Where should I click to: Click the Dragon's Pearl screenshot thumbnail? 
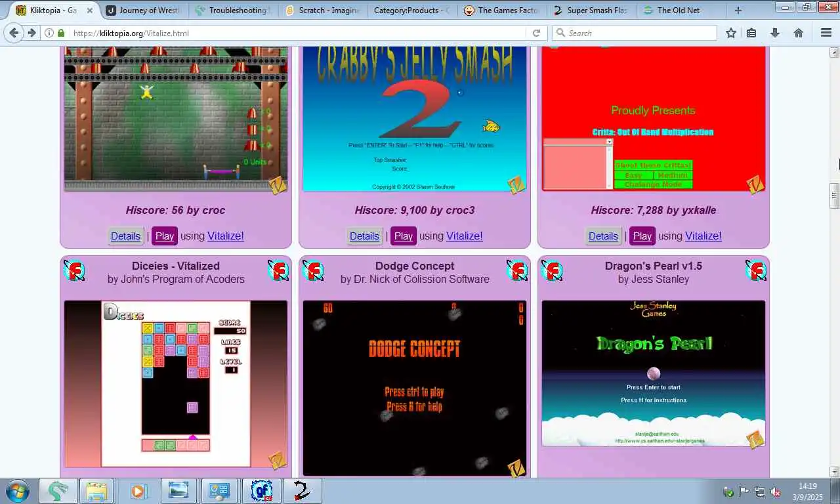(x=654, y=373)
